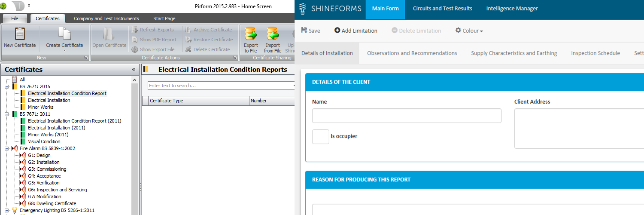Image resolution: width=644 pixels, height=215 pixels.
Task: Click Show Export File in the ribbon
Action: (153, 49)
